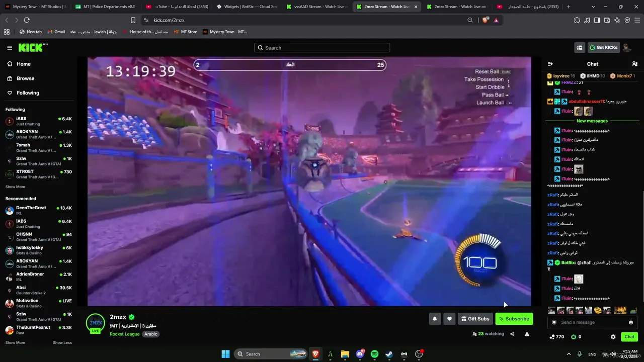
Task: Click the green Chat send button
Action: click(x=629, y=337)
